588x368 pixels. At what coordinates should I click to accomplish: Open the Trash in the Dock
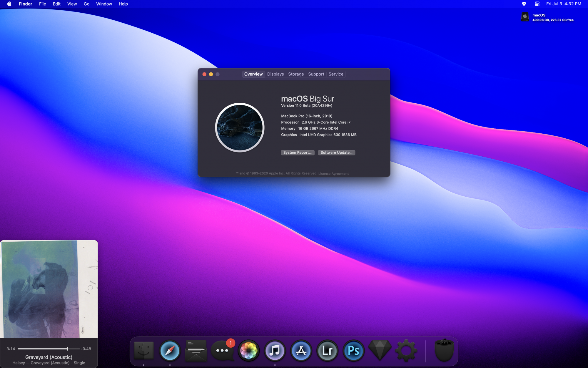click(444, 350)
